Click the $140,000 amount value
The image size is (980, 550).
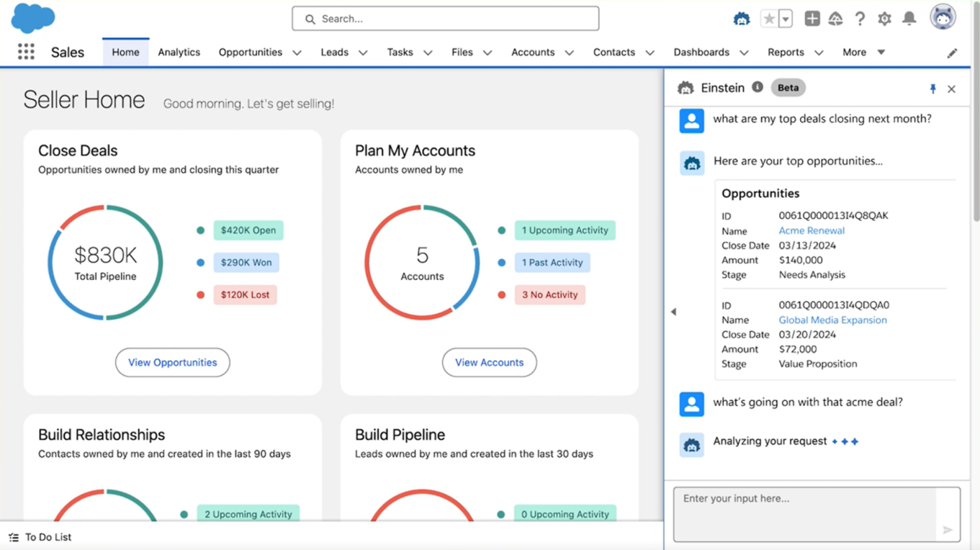(x=800, y=260)
